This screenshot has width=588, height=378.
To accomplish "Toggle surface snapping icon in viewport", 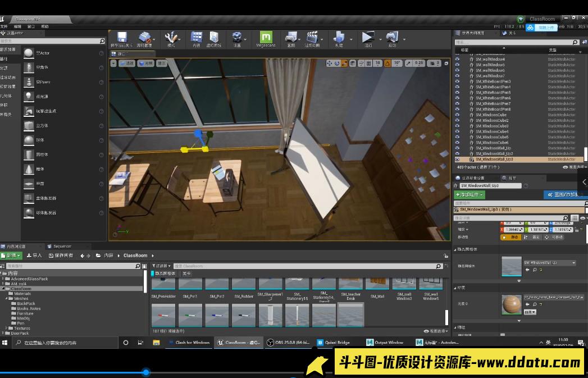I will 361,63.
